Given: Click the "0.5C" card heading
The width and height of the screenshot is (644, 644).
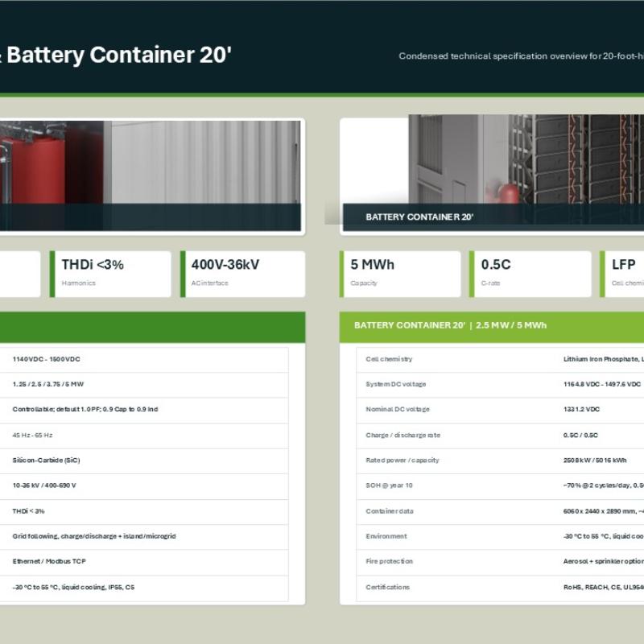Looking at the screenshot, I should point(496,265).
